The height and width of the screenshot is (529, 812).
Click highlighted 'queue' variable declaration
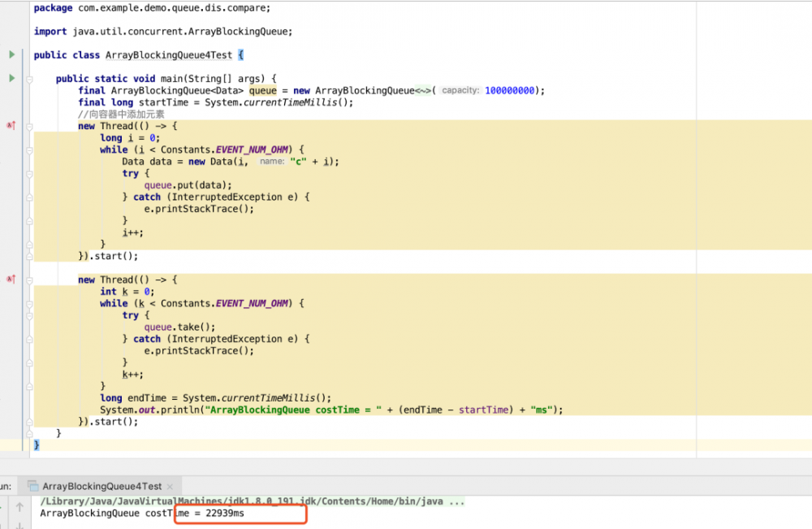tap(263, 91)
